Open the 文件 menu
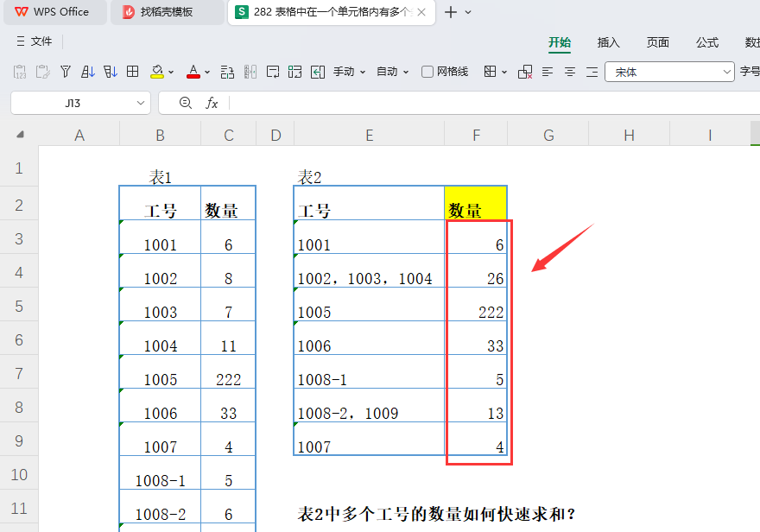The width and height of the screenshot is (760, 532). (x=34, y=41)
